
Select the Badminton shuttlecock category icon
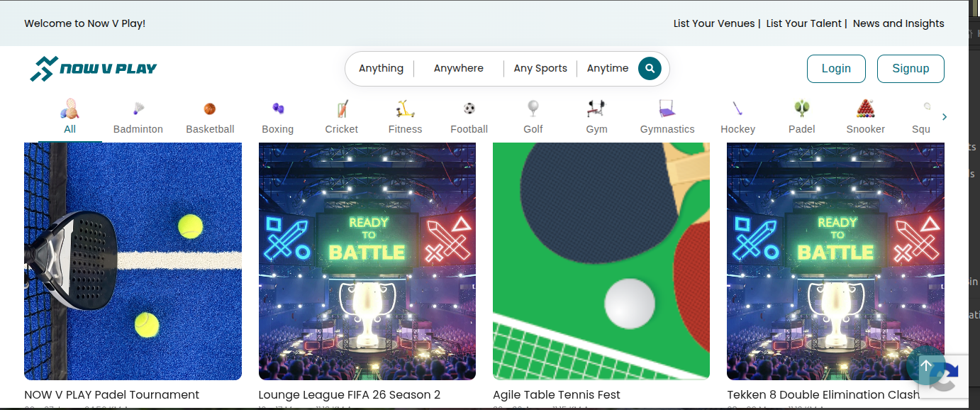tap(138, 109)
